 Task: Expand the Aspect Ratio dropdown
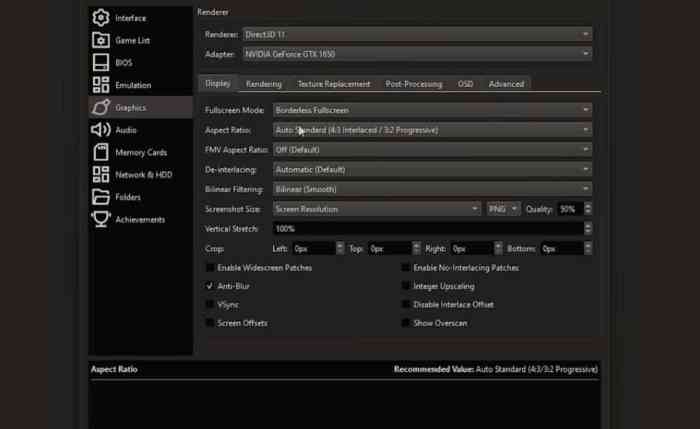pos(432,130)
